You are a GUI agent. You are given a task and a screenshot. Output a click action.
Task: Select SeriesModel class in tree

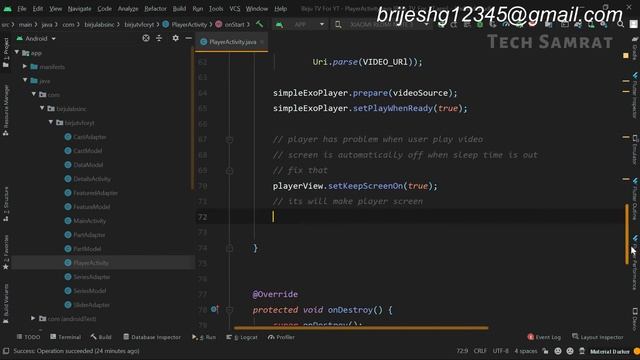[86, 291]
